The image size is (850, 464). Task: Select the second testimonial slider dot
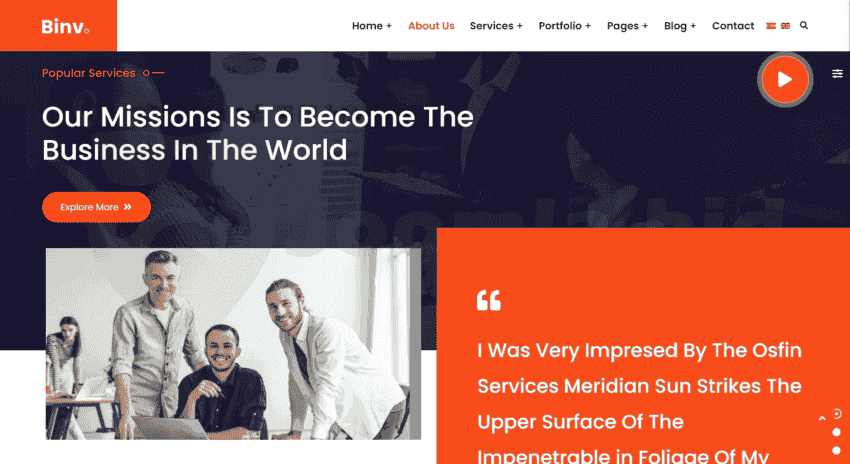[836, 433]
